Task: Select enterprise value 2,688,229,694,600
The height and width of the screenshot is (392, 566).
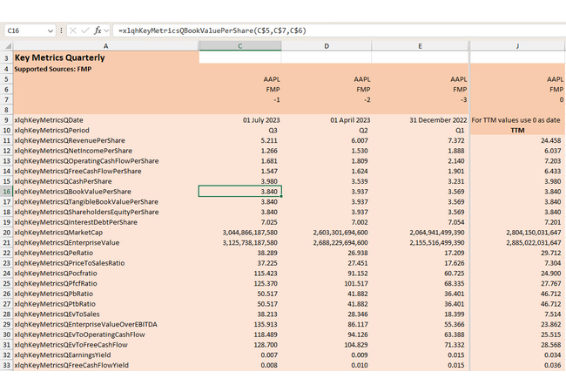Action: [327, 242]
